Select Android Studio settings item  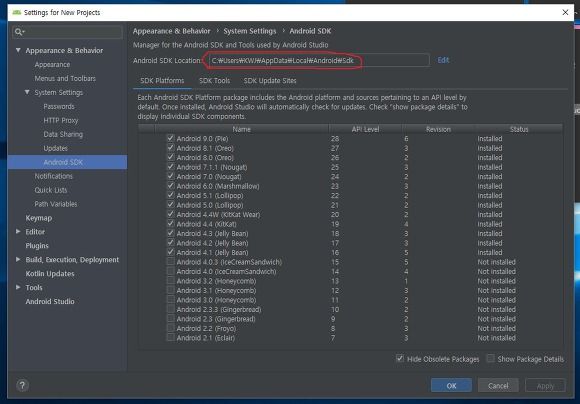50,302
